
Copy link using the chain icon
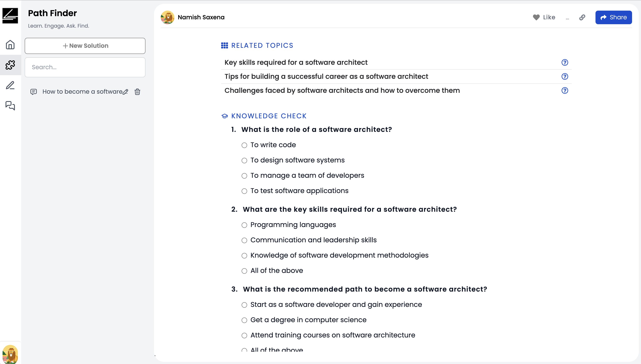(x=582, y=17)
